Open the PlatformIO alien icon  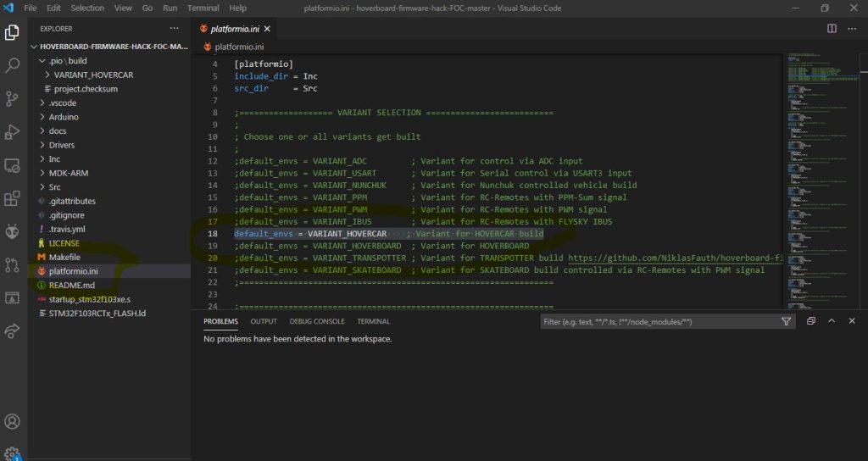pyautogui.click(x=13, y=231)
